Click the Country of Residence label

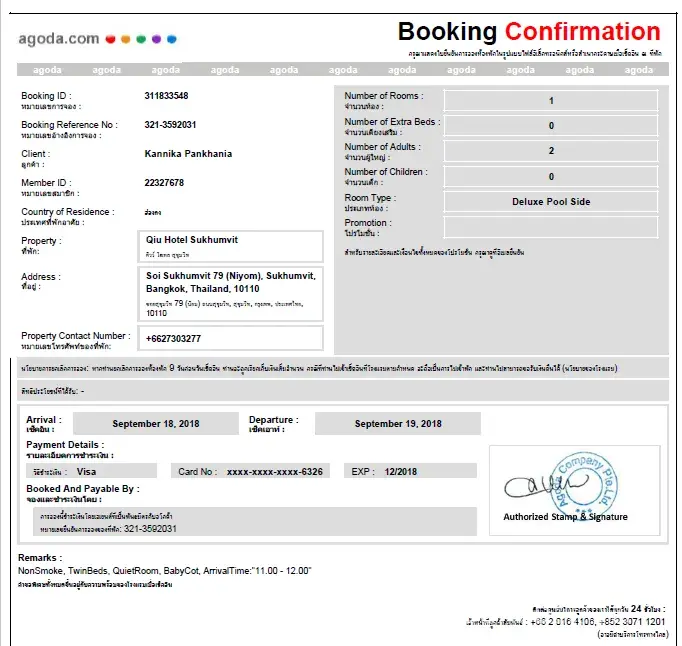(68, 212)
